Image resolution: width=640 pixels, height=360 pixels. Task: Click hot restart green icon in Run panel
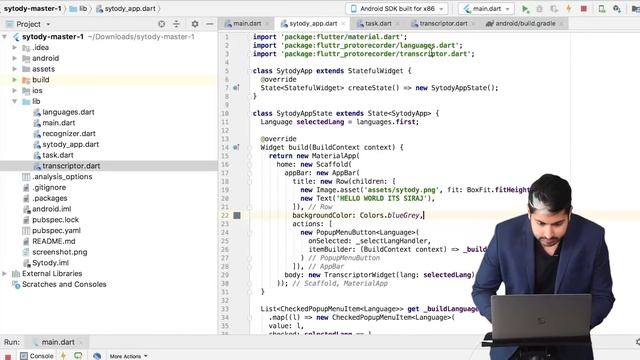[78, 356]
